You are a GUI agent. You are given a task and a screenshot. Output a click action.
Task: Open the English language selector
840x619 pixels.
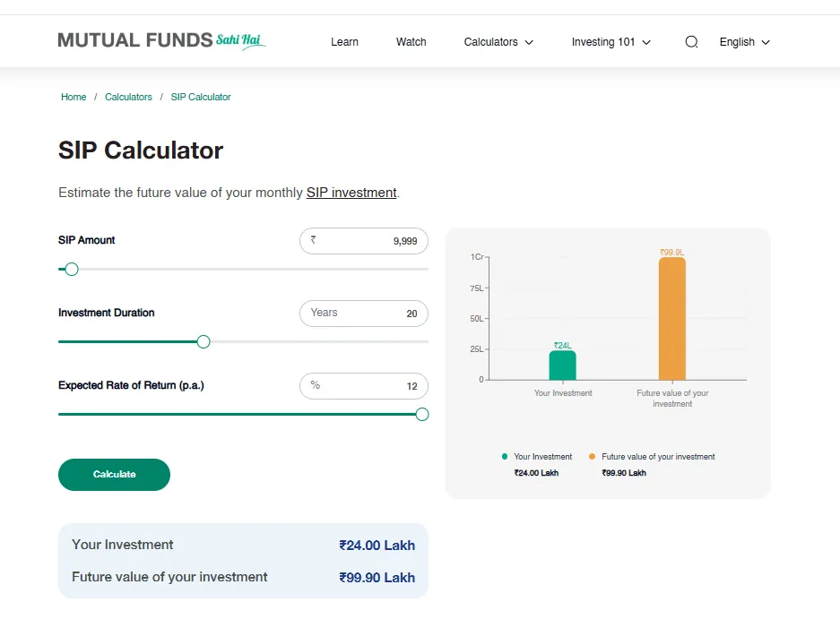pos(744,42)
